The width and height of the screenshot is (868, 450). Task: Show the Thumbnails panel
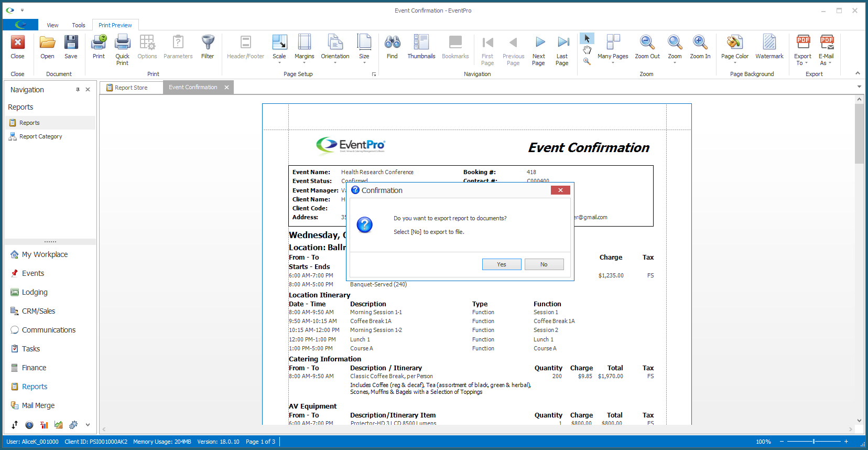[x=421, y=47]
